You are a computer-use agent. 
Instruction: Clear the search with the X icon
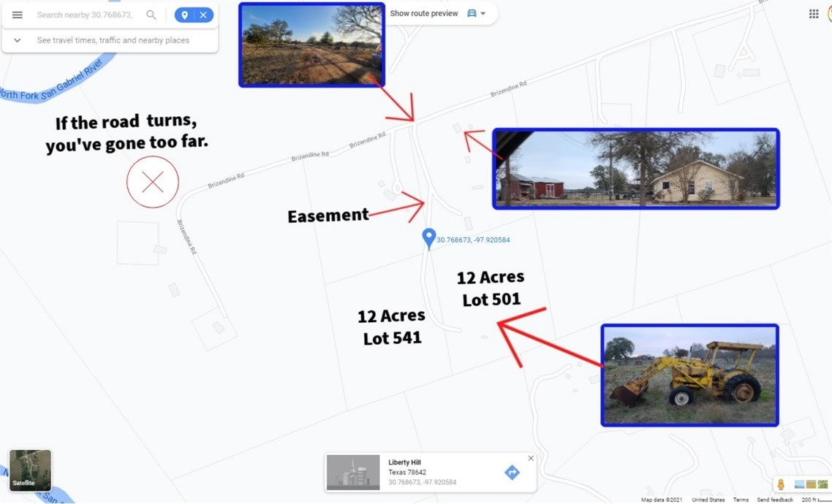(x=203, y=15)
